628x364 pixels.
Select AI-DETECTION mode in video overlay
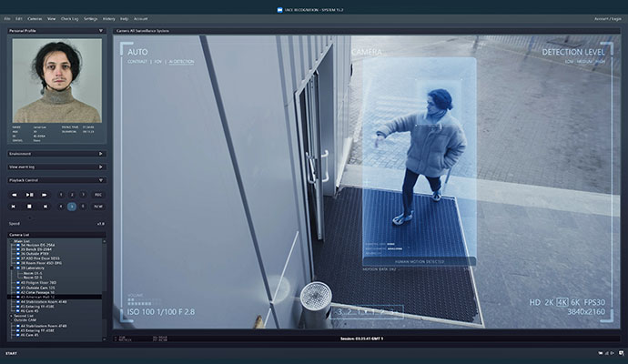coord(181,62)
